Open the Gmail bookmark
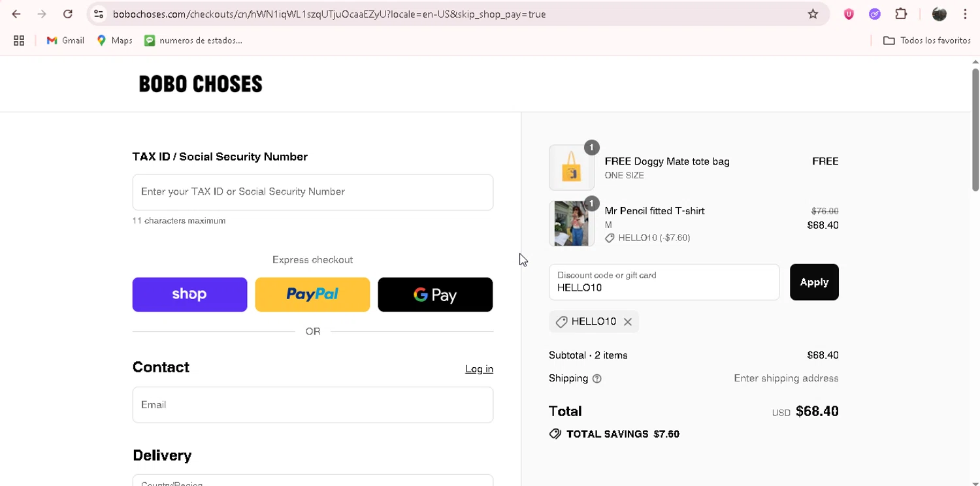Screen dimensions: 980x486 click(65, 40)
